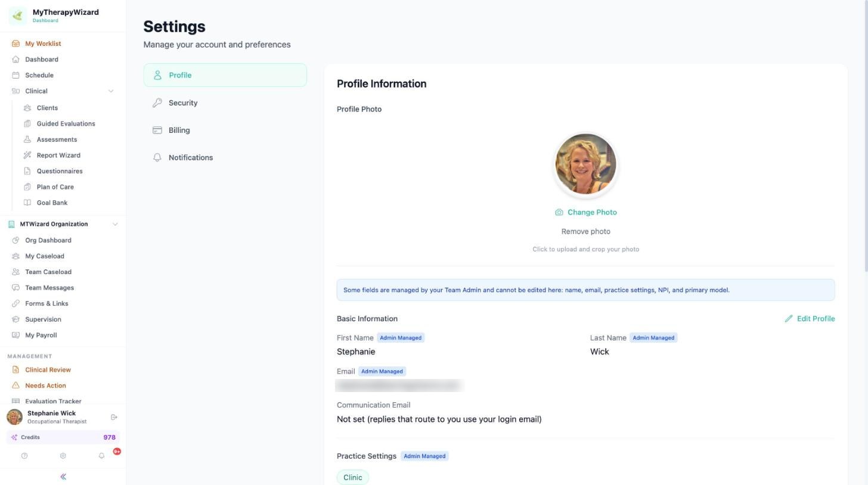Switch to the Billing settings tab
The height and width of the screenshot is (485, 868).
coord(225,130)
